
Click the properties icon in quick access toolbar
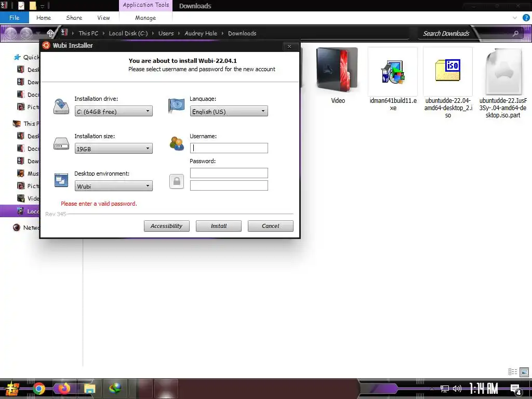tap(21, 5)
